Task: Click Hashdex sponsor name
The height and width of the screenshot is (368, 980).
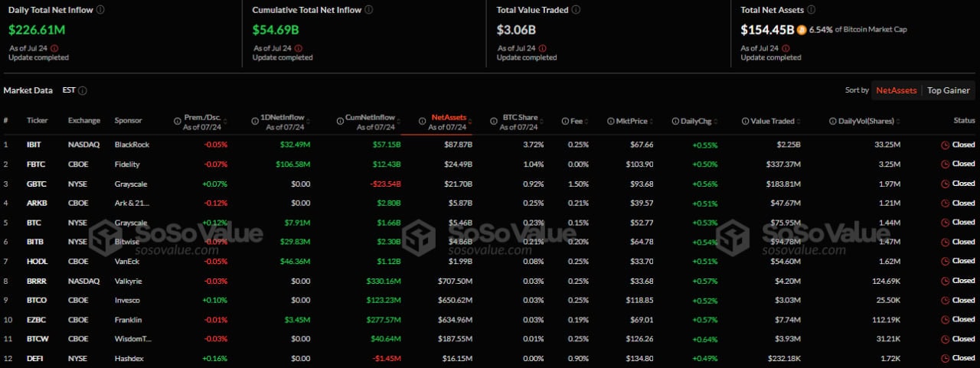Action: coord(129,358)
